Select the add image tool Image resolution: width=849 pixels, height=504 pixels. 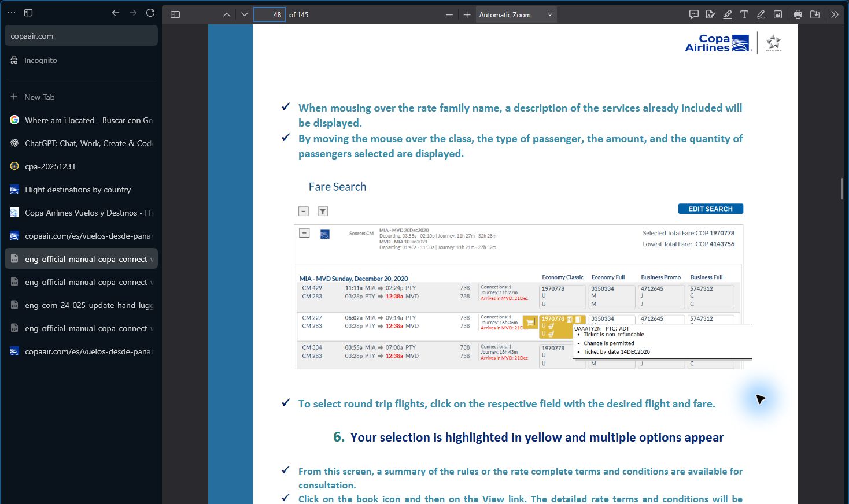pyautogui.click(x=778, y=14)
